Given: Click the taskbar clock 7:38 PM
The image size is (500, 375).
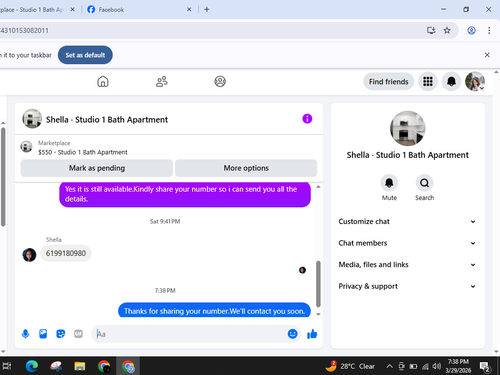Looking at the screenshot, I should (x=458, y=366).
